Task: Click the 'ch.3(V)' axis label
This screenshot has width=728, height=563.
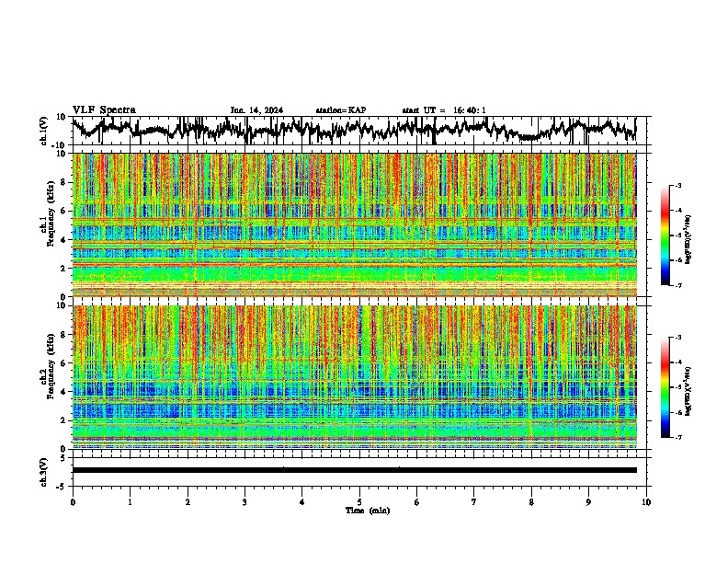Action: pyautogui.click(x=44, y=472)
